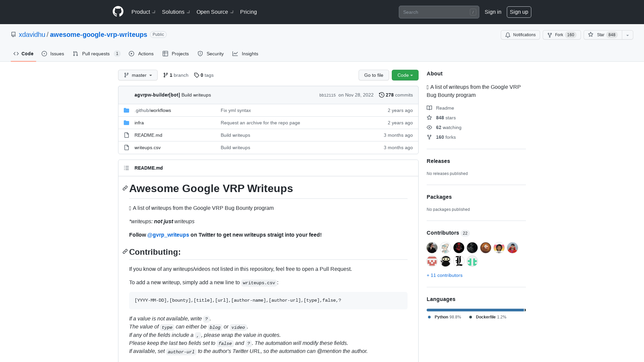Show the + 11 contributors link
Viewport: 644px width, 362px height.
[444, 275]
